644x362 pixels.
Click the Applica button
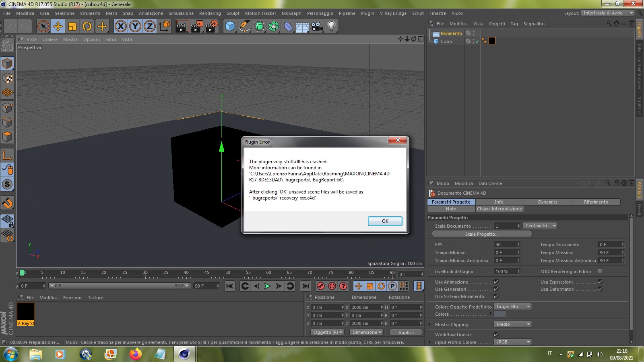click(x=406, y=333)
